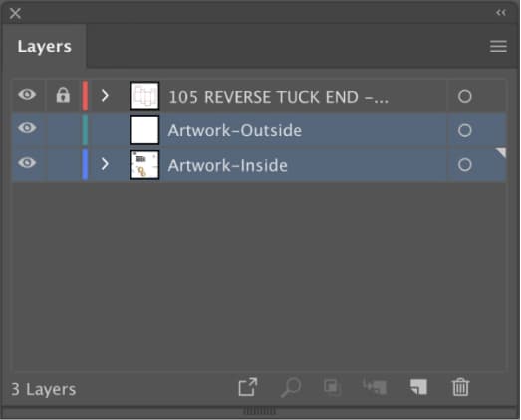The image size is (521, 420).
Task: Hide the Artwork-Outside layer
Action: [x=27, y=128]
